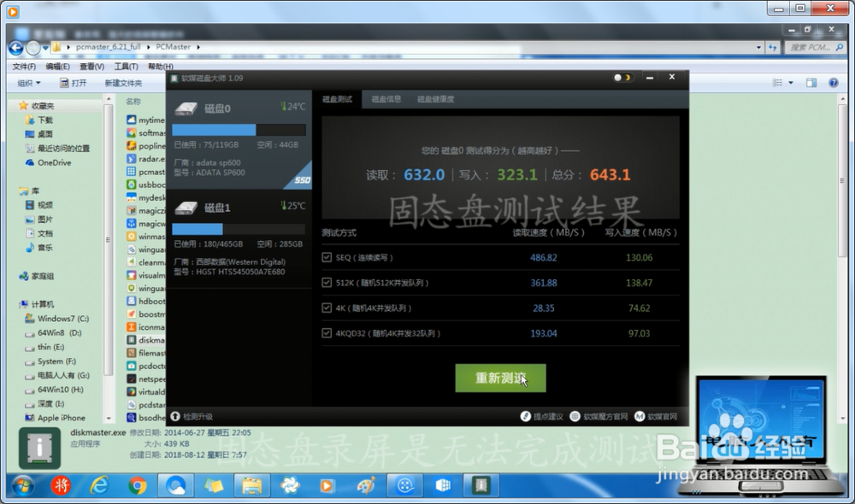
Task: Toggle the 4KQD32 test checkbox
Action: (327, 333)
